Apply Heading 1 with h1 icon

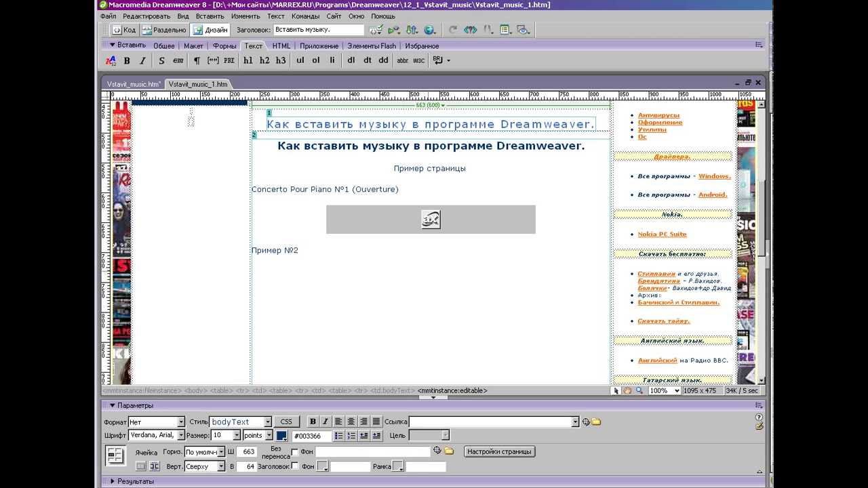248,60
